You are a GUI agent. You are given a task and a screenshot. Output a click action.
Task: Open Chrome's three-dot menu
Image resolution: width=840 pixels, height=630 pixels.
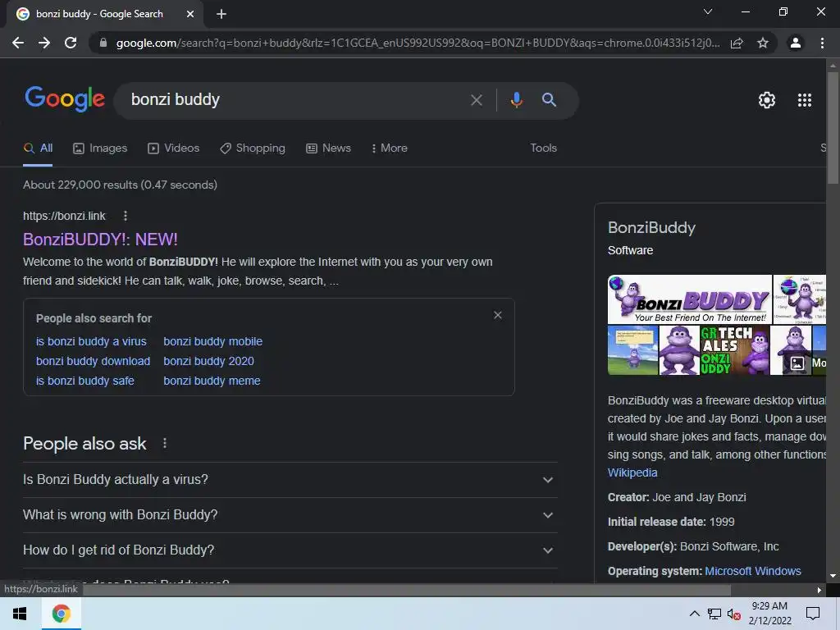coord(822,43)
